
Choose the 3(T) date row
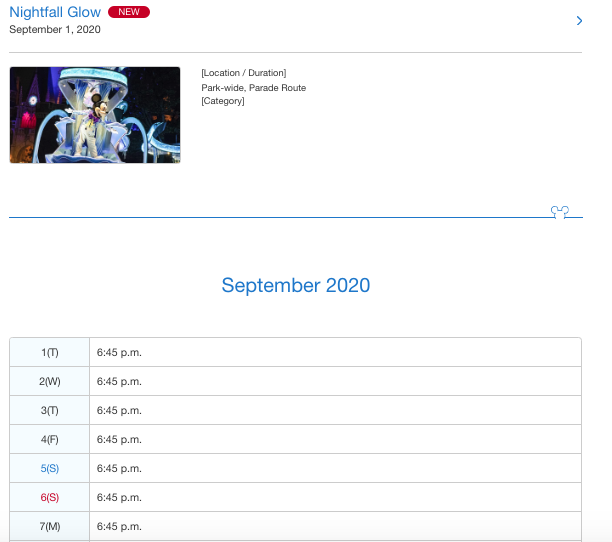point(50,410)
